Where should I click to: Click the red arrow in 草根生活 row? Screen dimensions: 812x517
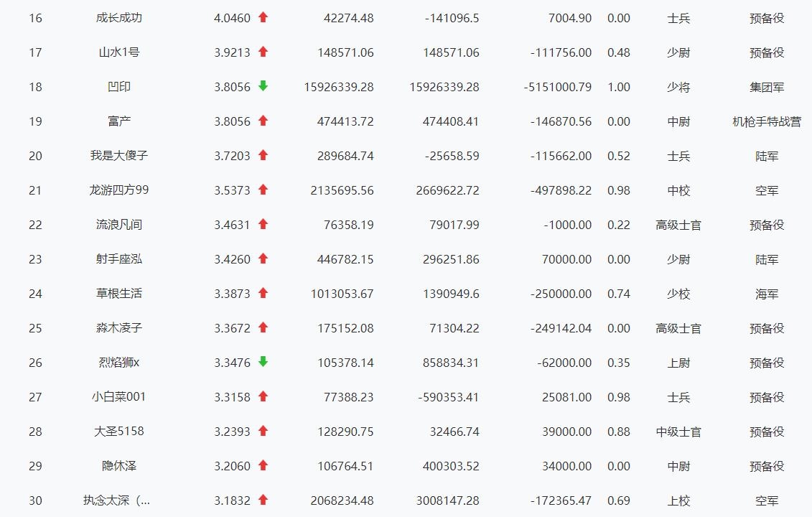pyautogui.click(x=263, y=293)
